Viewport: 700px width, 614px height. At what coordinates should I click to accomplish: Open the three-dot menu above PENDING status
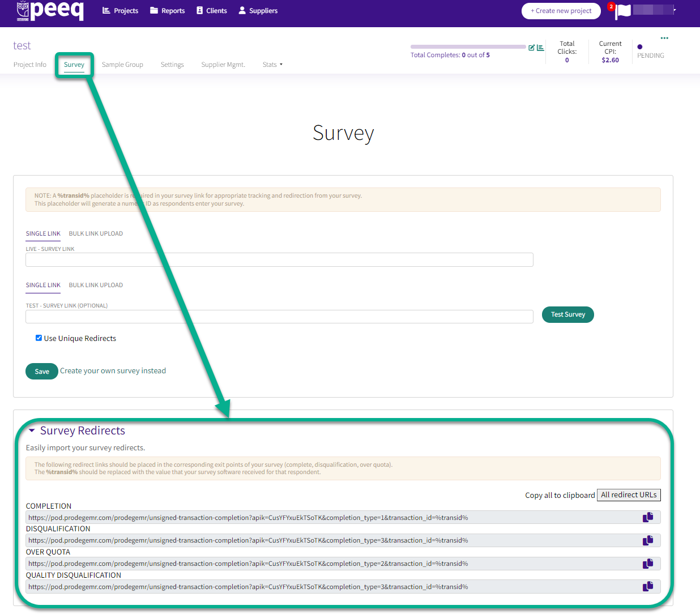tap(664, 37)
